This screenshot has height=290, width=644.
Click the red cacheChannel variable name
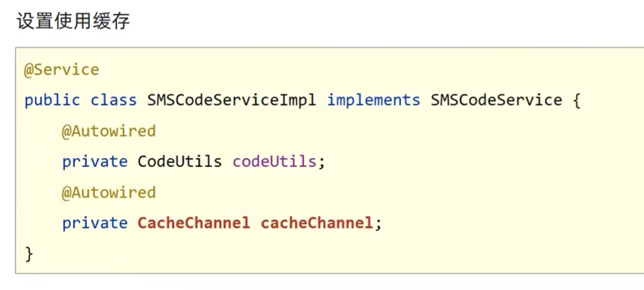click(317, 223)
